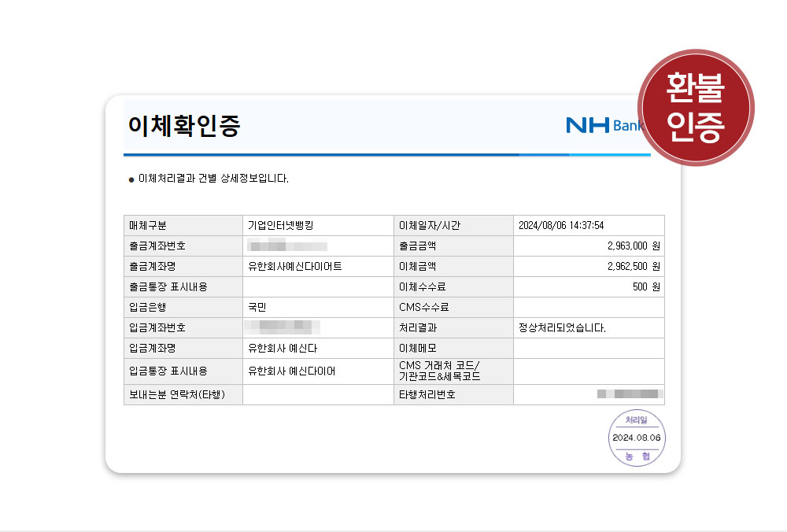The height and width of the screenshot is (532, 787).
Task: Select the 2,962,500 원 transfer amount
Action: pyautogui.click(x=633, y=266)
